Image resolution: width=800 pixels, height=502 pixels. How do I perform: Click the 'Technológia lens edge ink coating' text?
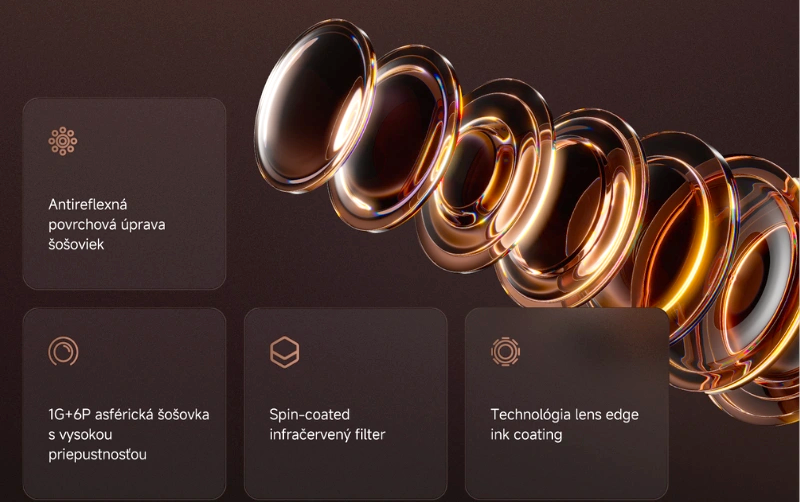[564, 424]
